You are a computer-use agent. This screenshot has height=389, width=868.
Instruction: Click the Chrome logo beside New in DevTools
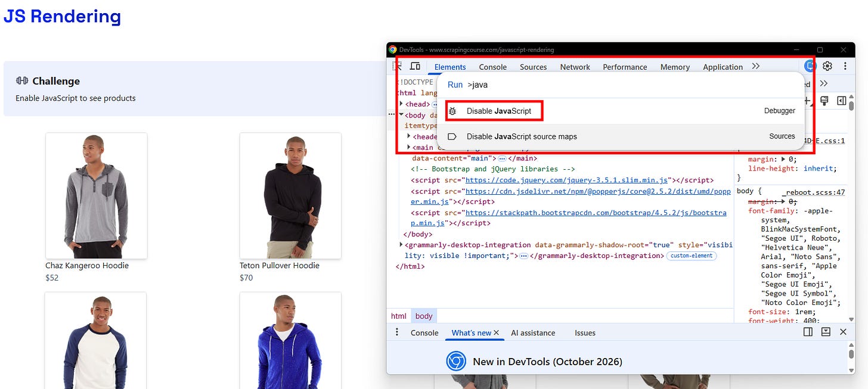coord(456,361)
